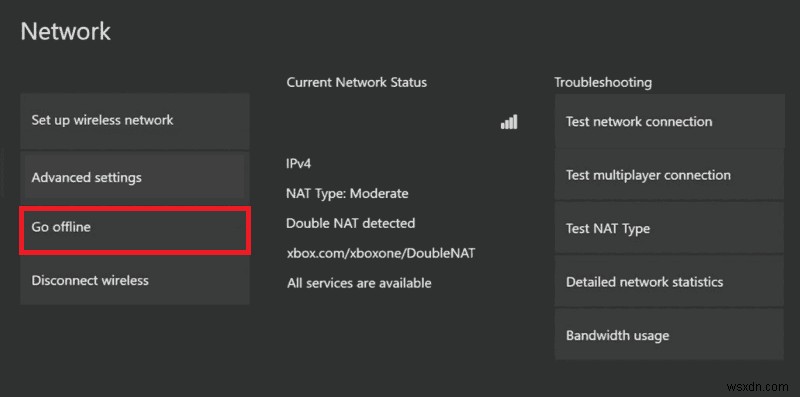Viewport: 800px width, 397px height.
Task: Click the xbox.com/xboxone/DoubleNAT link text
Action: pyautogui.click(x=381, y=253)
